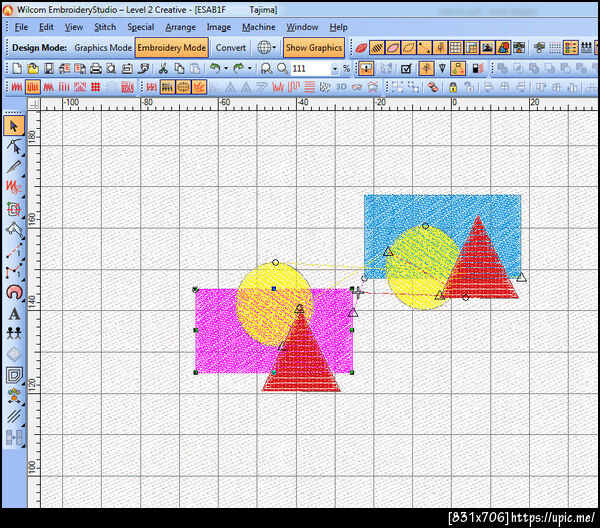Image resolution: width=600 pixels, height=528 pixels.
Task: Open the zoom percentage dropdown
Action: (x=335, y=69)
